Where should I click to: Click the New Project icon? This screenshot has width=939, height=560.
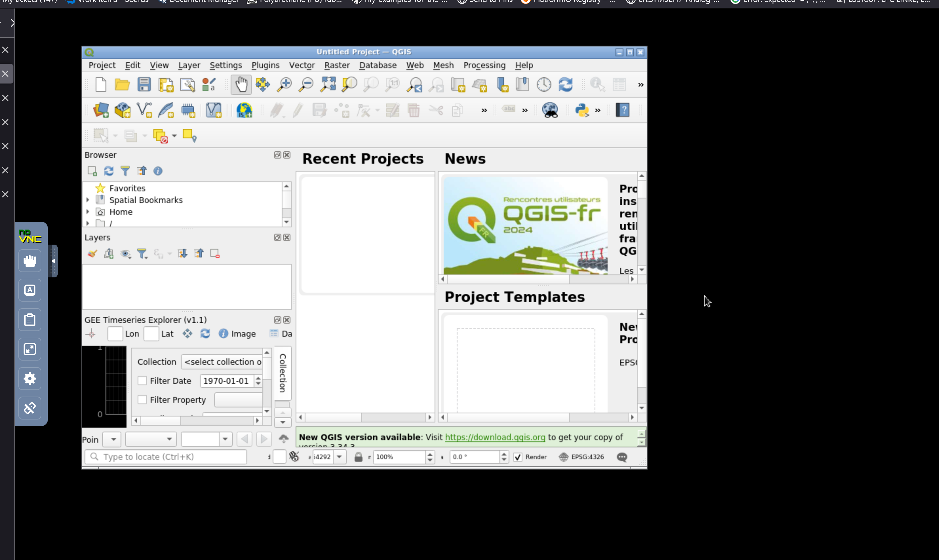(101, 84)
